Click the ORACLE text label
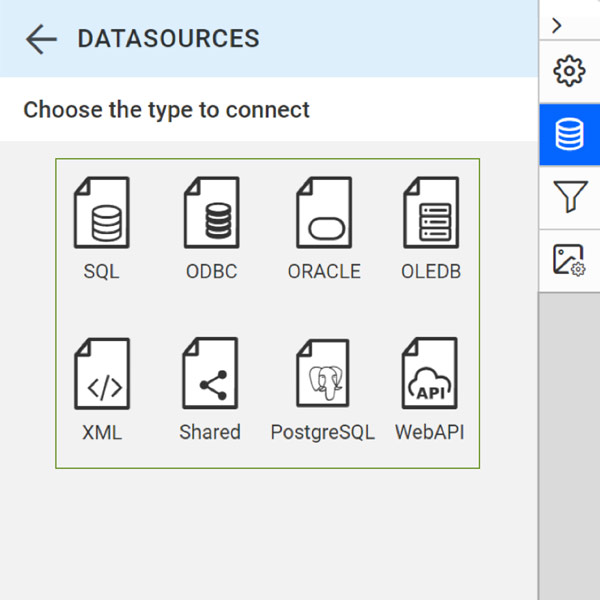The image size is (600, 600). pyautogui.click(x=324, y=271)
